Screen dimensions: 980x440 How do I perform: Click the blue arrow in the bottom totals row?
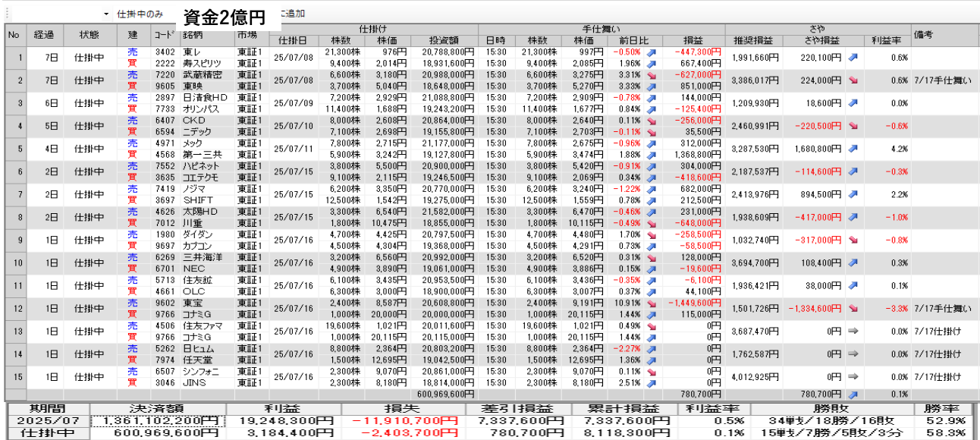tap(853, 394)
